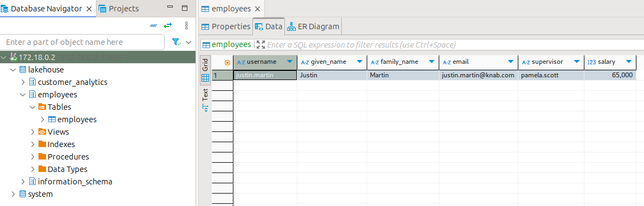Open username column sort dropdown arrow
Viewport: 644px width, 206px height.
tap(290, 62)
